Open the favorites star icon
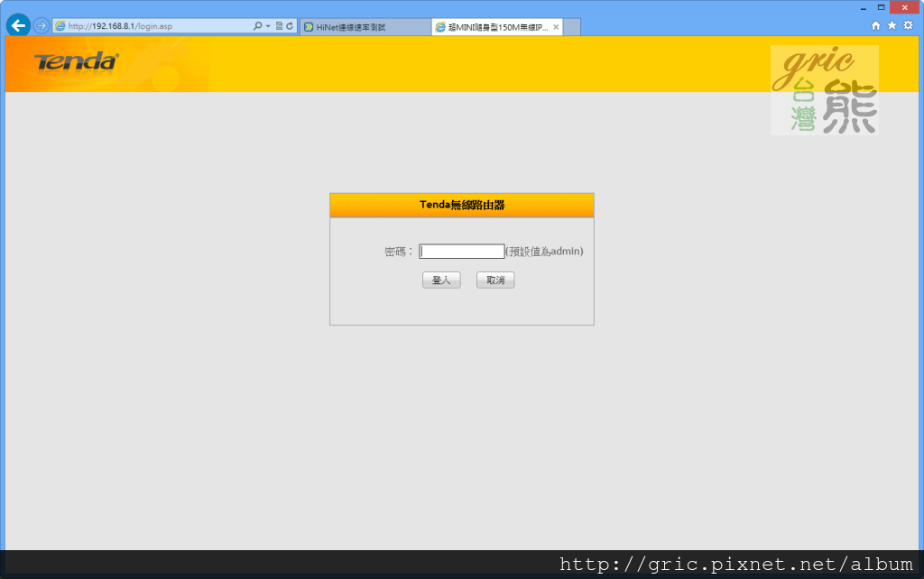Screen dimensions: 924x579 892,25
